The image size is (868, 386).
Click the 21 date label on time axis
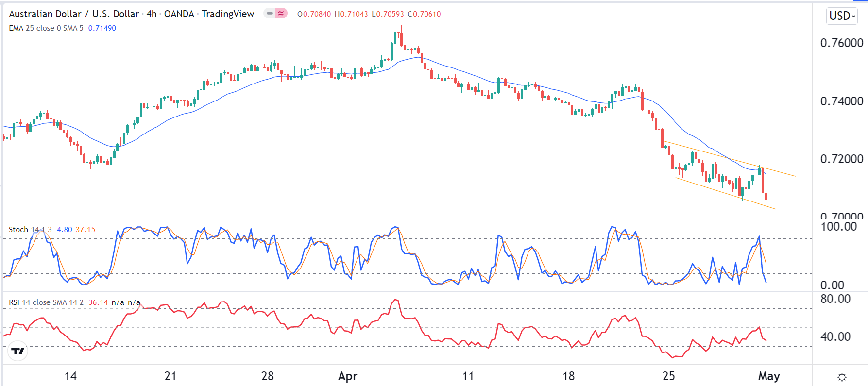[170, 376]
